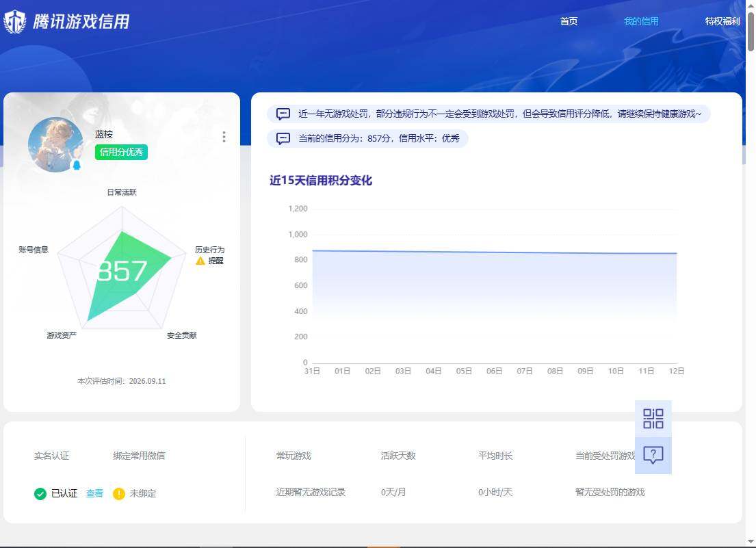
Task: Select the 游戏资产 radar axis label
Action: pos(61,335)
